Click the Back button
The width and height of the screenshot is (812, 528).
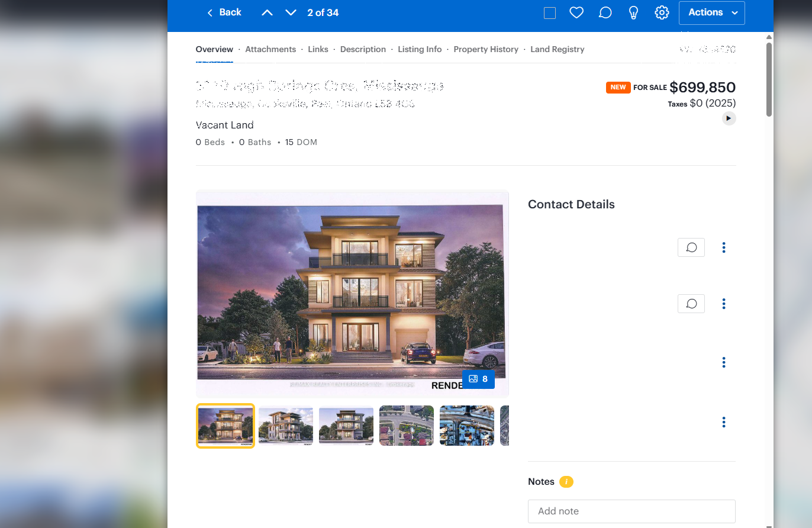pos(224,13)
